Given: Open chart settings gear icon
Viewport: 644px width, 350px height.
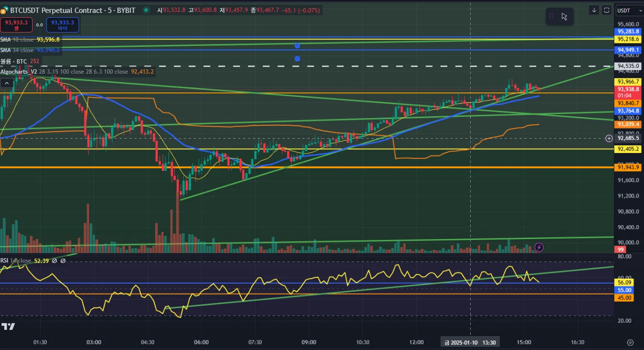Looking at the screenshot, I should click(x=630, y=342).
